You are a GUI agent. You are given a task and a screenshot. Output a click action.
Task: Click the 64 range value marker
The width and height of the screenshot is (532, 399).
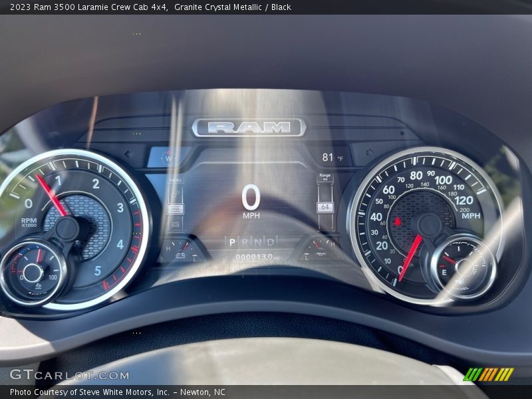coord(325,207)
